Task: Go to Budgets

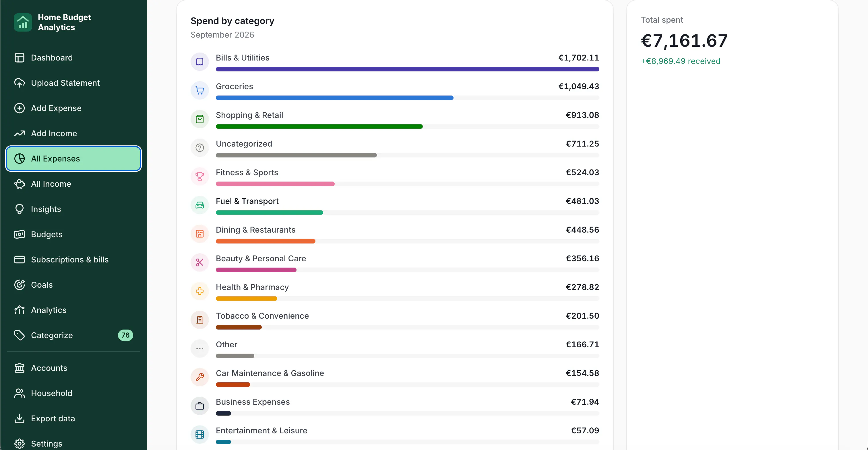Action: pos(73,234)
